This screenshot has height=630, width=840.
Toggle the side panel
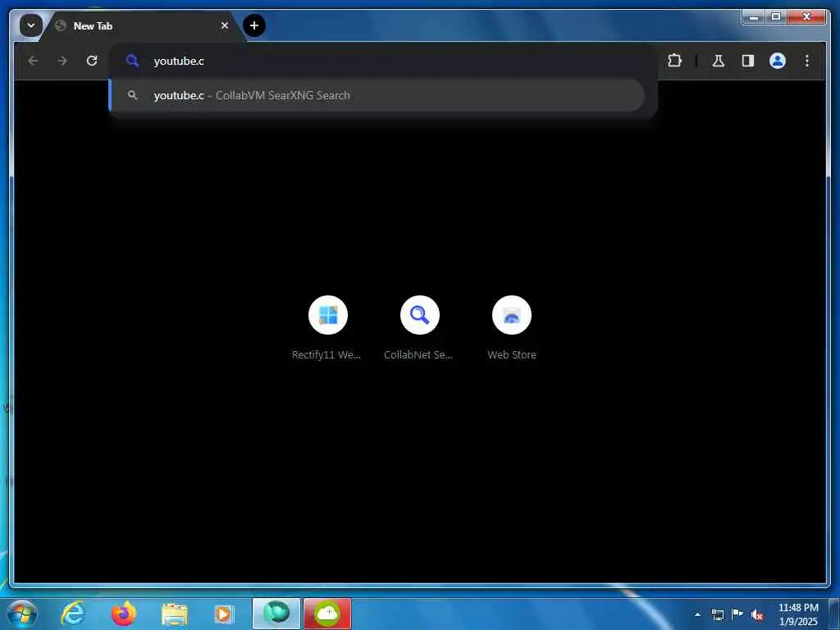coord(748,61)
